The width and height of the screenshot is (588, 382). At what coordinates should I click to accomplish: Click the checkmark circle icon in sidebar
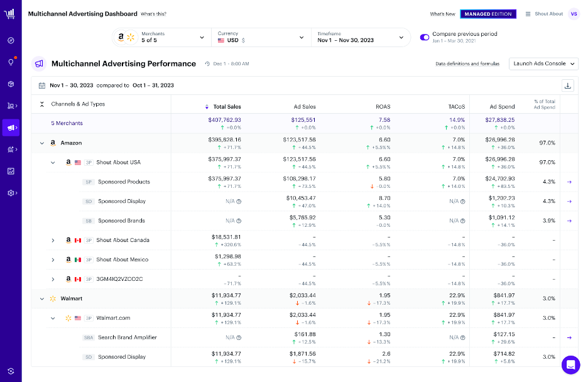(x=9, y=40)
